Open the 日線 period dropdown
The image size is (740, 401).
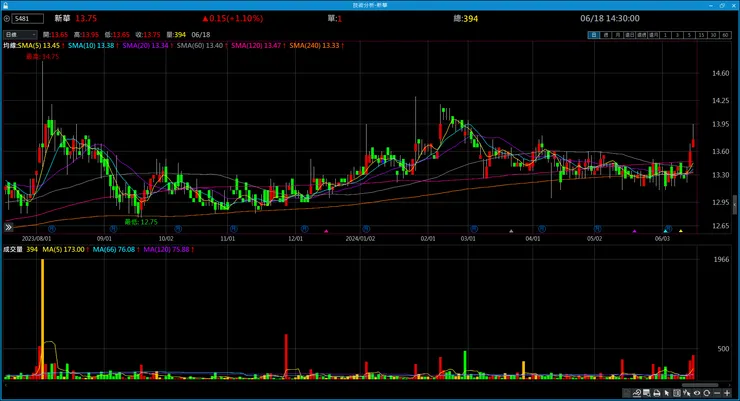20,34
